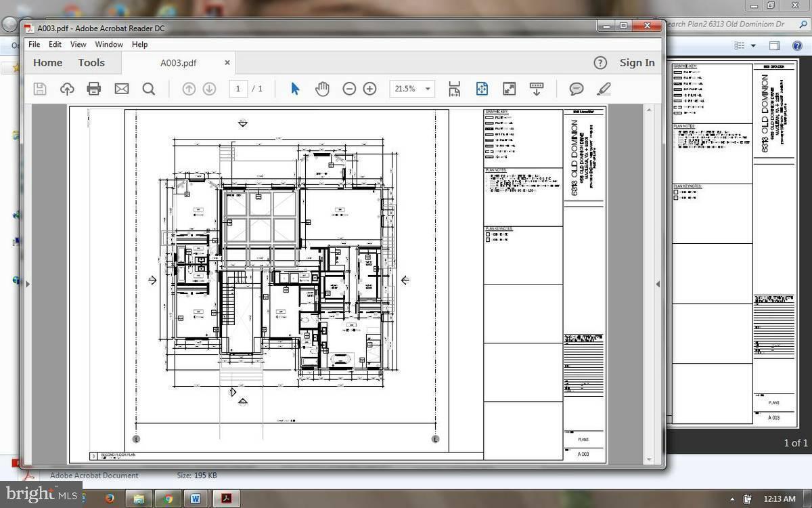Switch to the Tools tab
812x508 pixels.
click(91, 62)
